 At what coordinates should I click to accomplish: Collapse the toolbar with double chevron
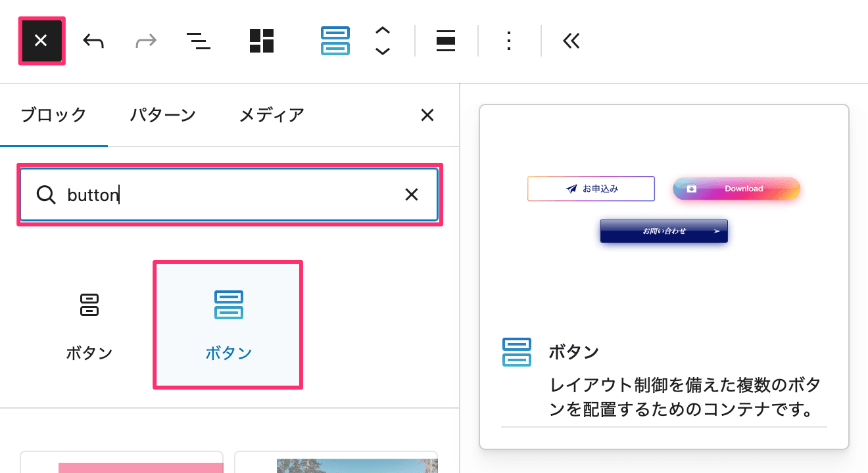click(x=571, y=41)
